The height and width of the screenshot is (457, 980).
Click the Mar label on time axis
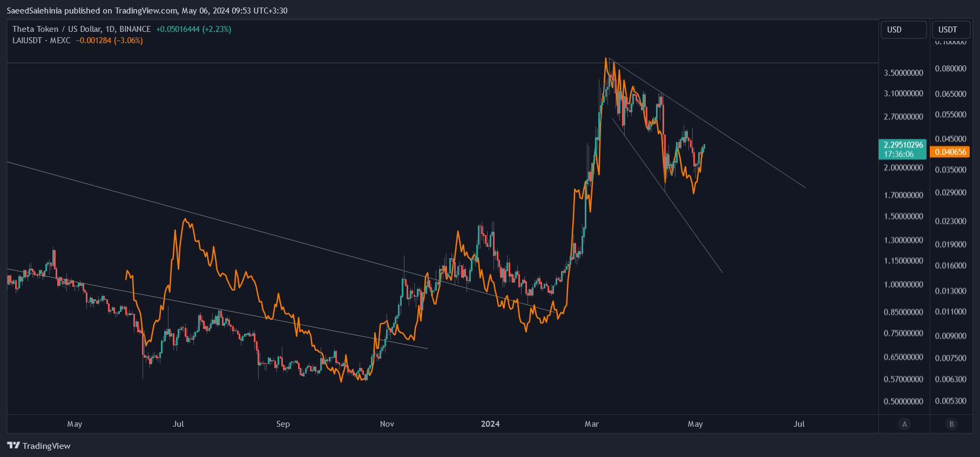(x=592, y=424)
